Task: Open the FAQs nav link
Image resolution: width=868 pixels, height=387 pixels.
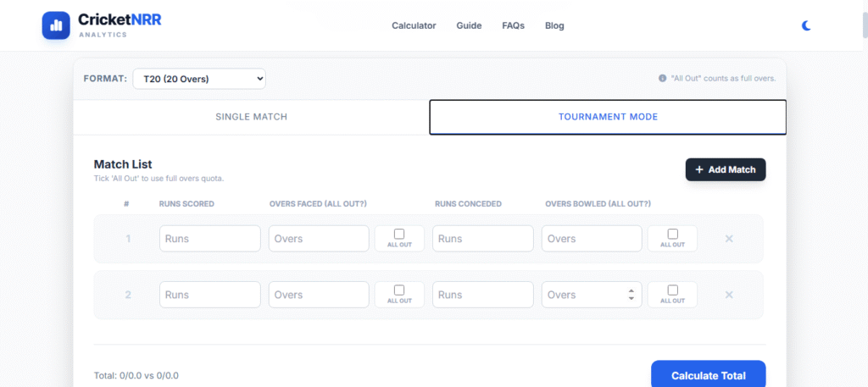Action: 513,25
